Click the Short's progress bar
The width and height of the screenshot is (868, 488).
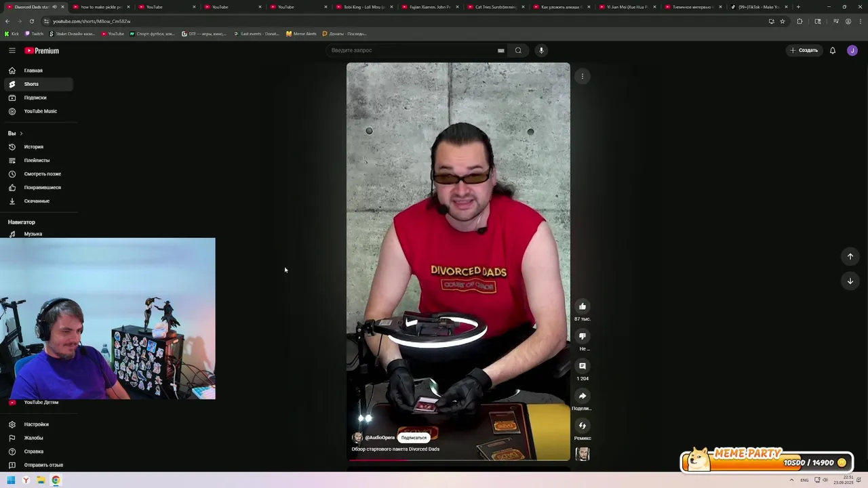(x=458, y=460)
